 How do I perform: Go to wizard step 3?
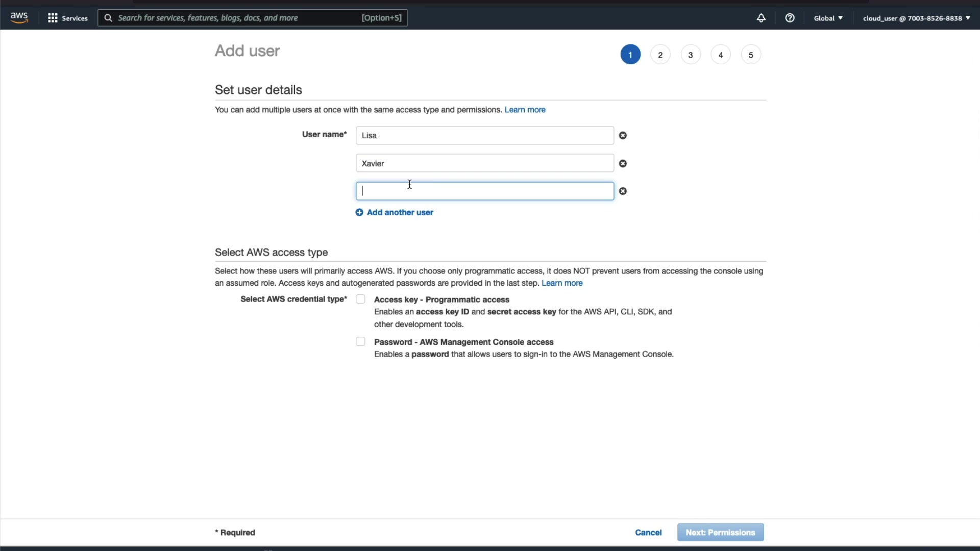tap(690, 55)
